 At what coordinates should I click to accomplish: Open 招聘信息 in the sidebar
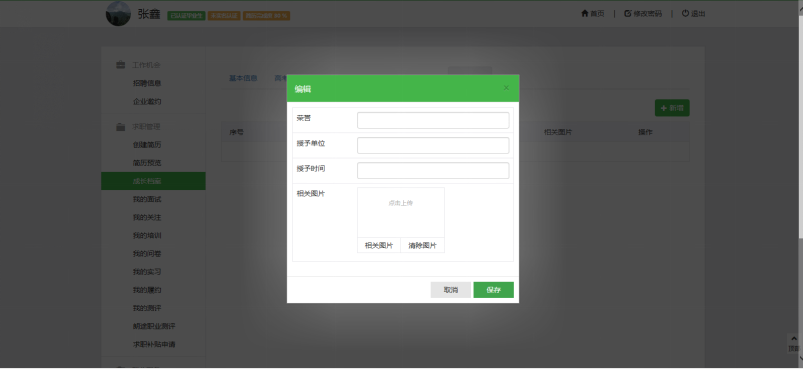[x=147, y=83]
